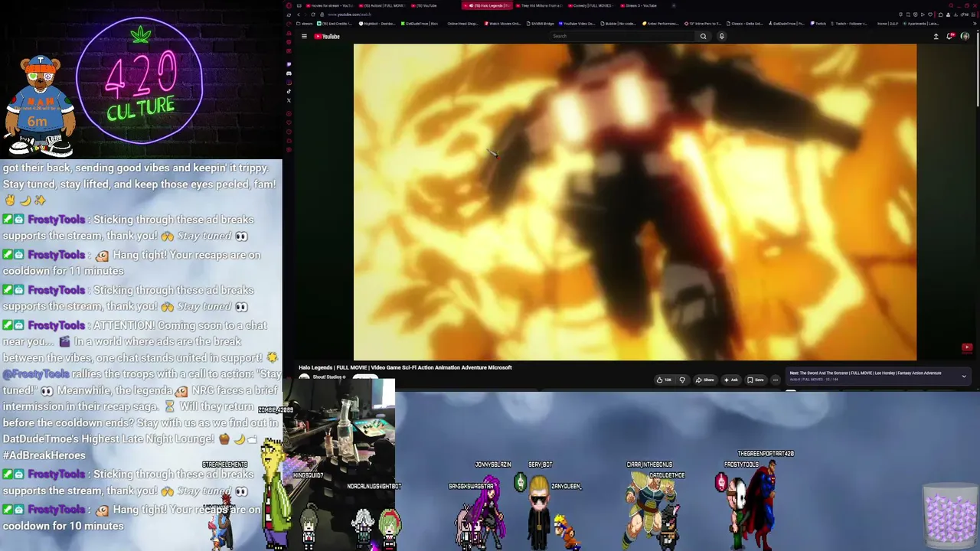Click the JONNYSBLAZIN avatar label
This screenshot has height=551, width=980.
[x=492, y=465]
